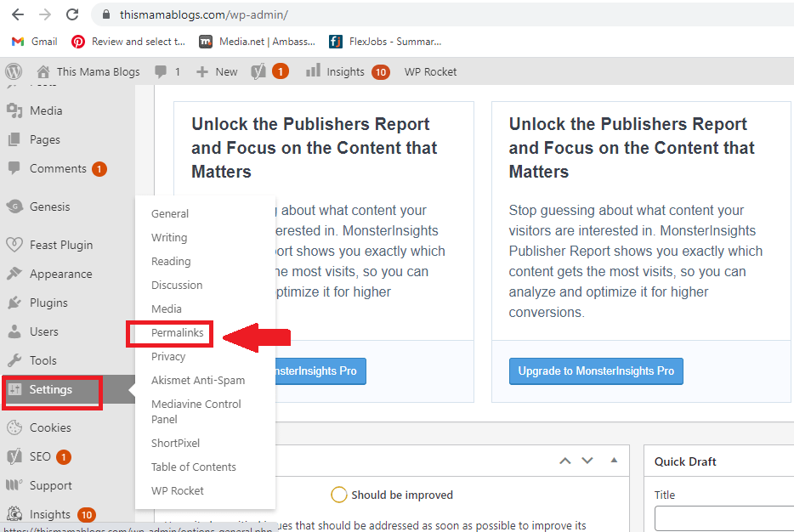Click the Quick Draft widget heading
This screenshot has height=532, width=794.
point(685,461)
